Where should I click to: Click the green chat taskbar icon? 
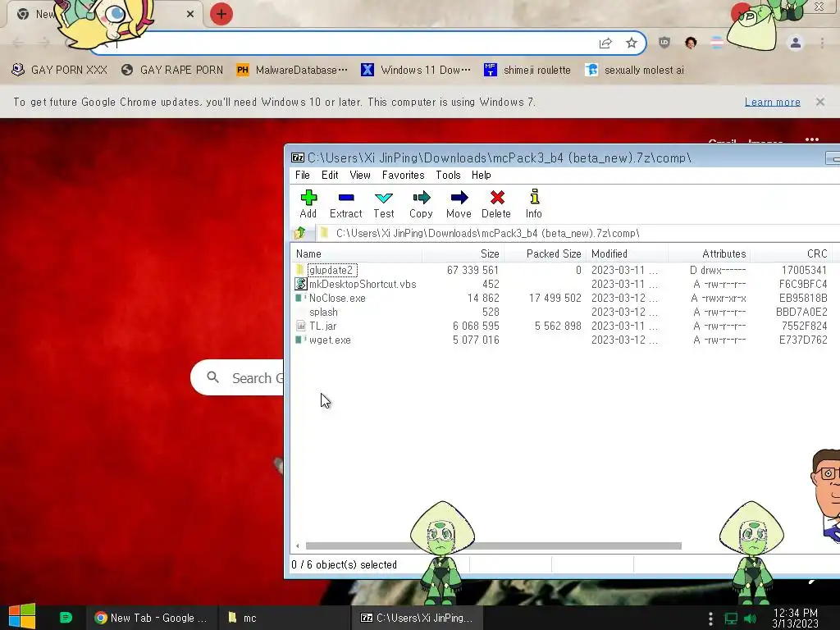(x=66, y=618)
